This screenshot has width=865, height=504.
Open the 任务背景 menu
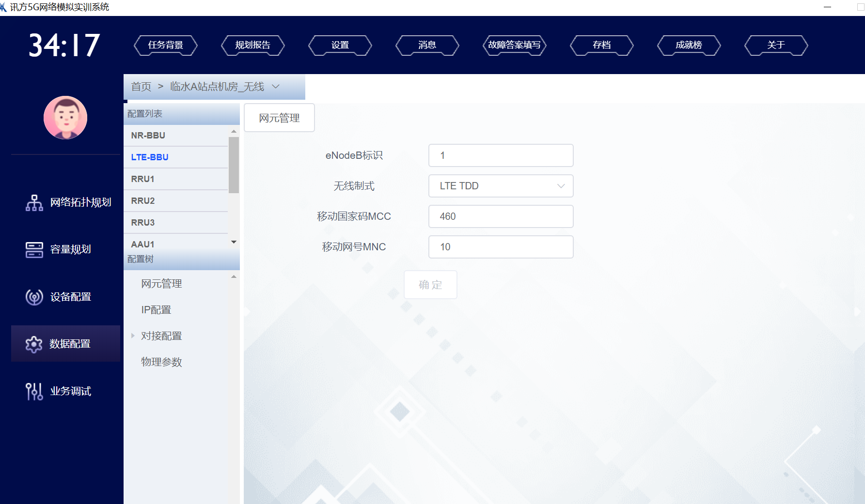pos(166,45)
